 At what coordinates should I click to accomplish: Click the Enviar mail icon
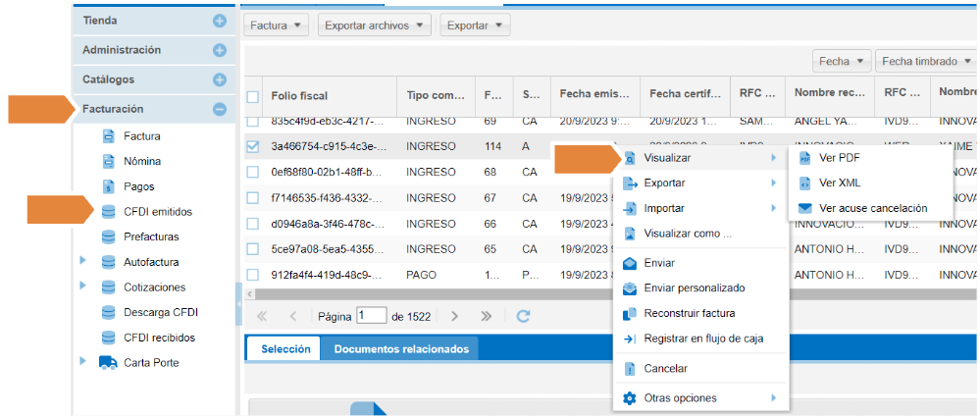pyautogui.click(x=630, y=263)
